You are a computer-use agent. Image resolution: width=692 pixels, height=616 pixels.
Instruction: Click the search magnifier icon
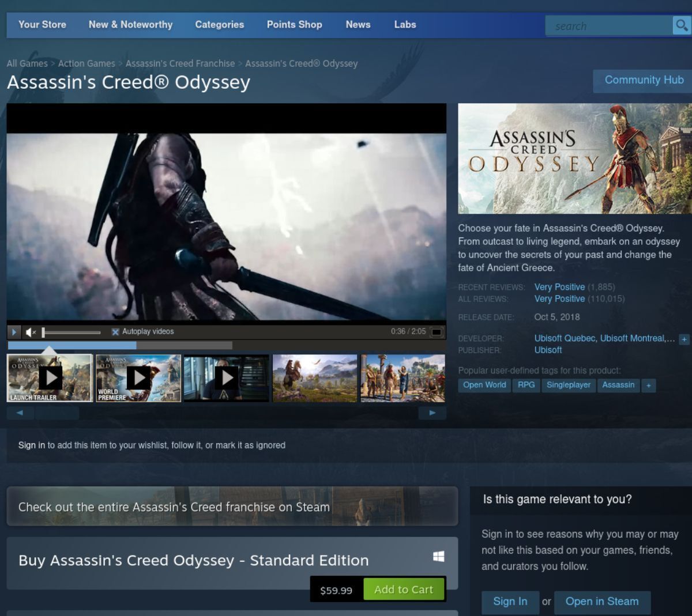[x=682, y=25]
